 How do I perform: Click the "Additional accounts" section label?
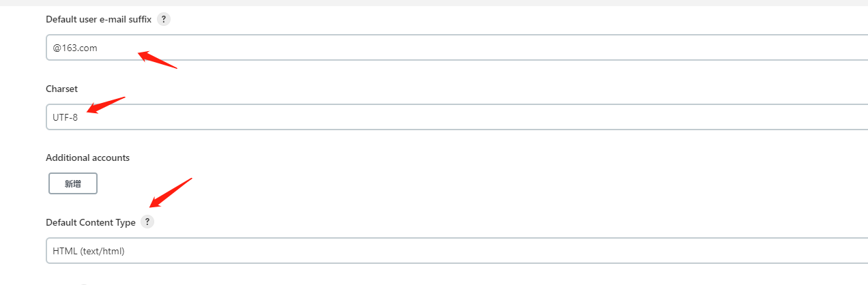tap(87, 157)
